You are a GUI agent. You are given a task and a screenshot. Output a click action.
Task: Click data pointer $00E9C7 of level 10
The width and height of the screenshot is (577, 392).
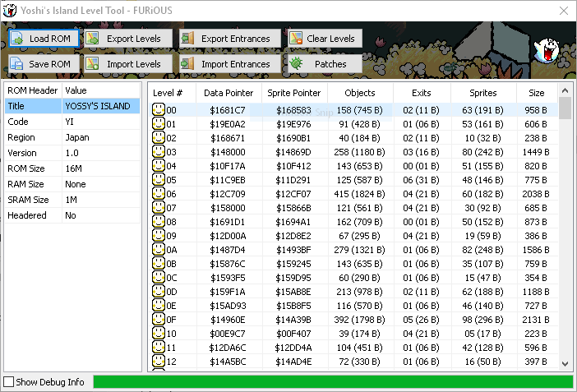pyautogui.click(x=228, y=334)
